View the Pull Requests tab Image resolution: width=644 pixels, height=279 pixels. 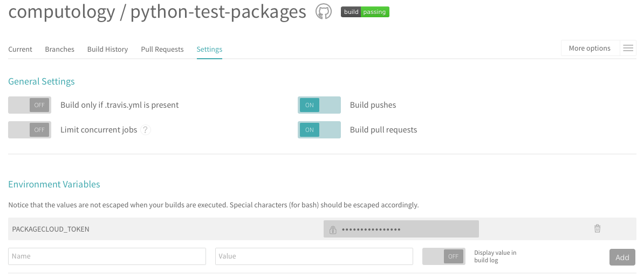point(162,49)
